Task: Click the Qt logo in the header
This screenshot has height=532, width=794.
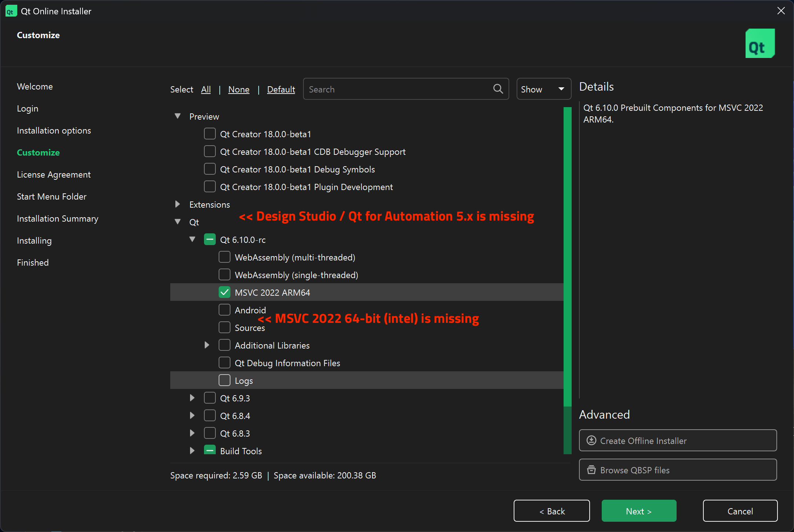Action: 760,44
